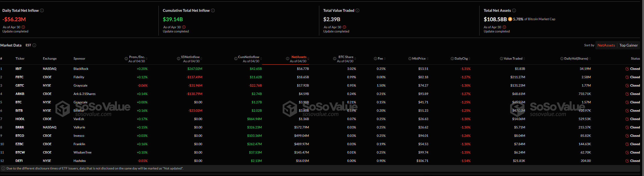Click info icon before Prem./Dsc. column header
644x176 pixels.
pyautogui.click(x=126, y=59)
